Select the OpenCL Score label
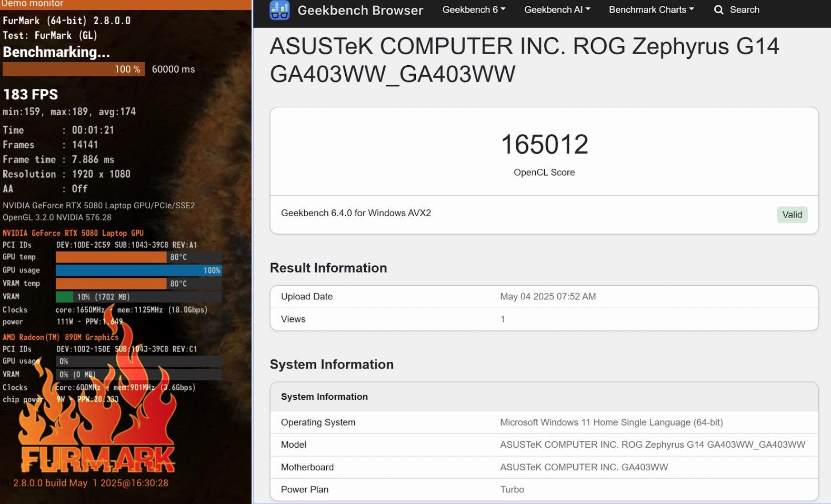This screenshot has width=831, height=504. pyautogui.click(x=544, y=172)
